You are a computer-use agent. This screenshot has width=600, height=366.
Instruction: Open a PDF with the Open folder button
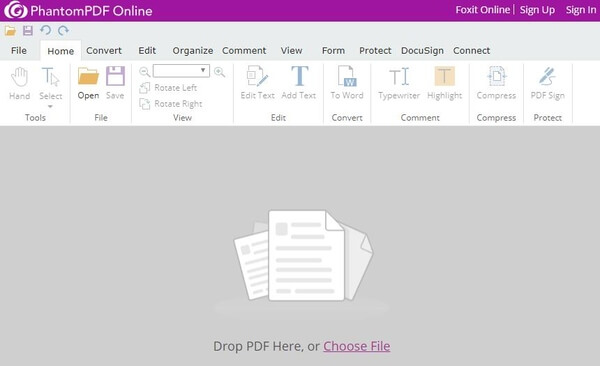[88, 83]
